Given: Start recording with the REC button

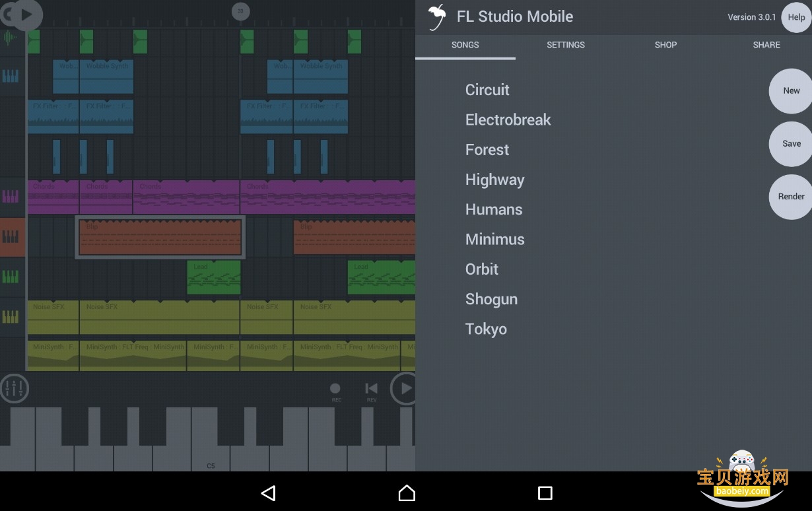Looking at the screenshot, I should (335, 392).
